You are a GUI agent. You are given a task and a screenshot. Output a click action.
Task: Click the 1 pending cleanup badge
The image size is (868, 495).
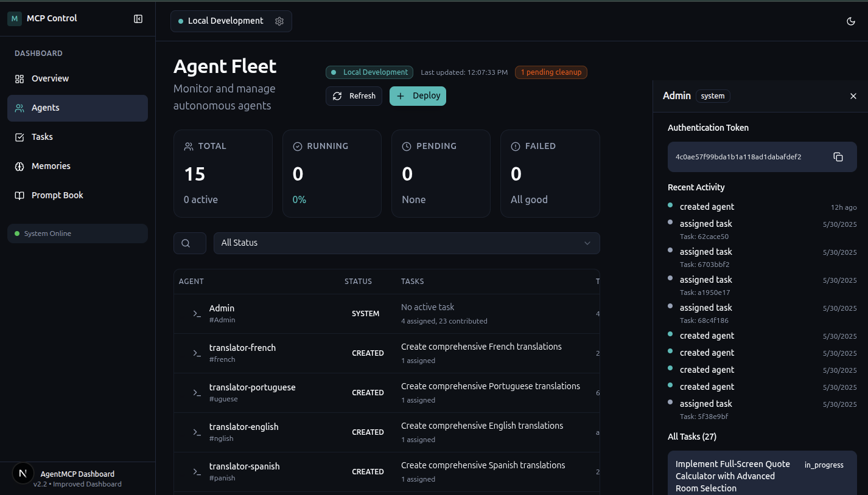[550, 72]
